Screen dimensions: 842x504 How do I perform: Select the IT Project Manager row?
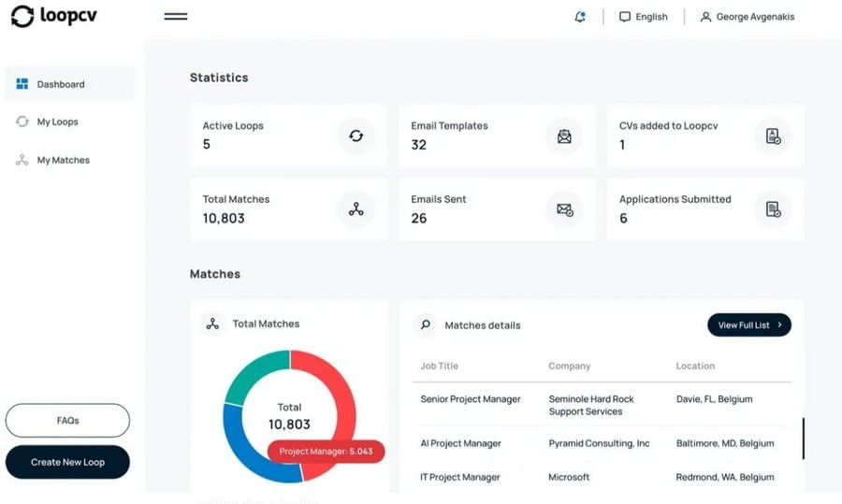click(x=602, y=477)
